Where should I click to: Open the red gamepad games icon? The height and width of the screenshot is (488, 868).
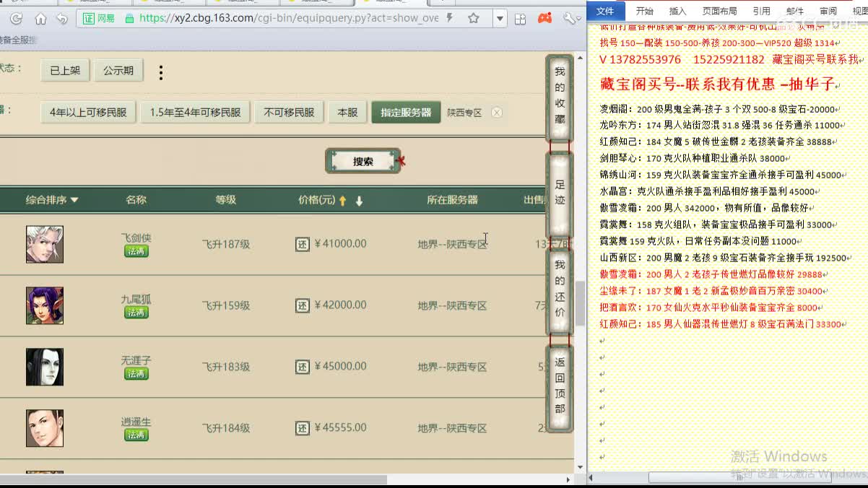(545, 18)
